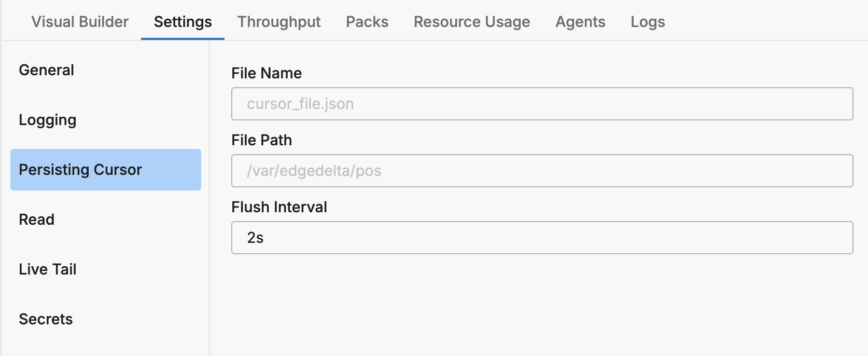Open the Secrets settings section
This screenshot has height=356, width=868.
[x=46, y=319]
